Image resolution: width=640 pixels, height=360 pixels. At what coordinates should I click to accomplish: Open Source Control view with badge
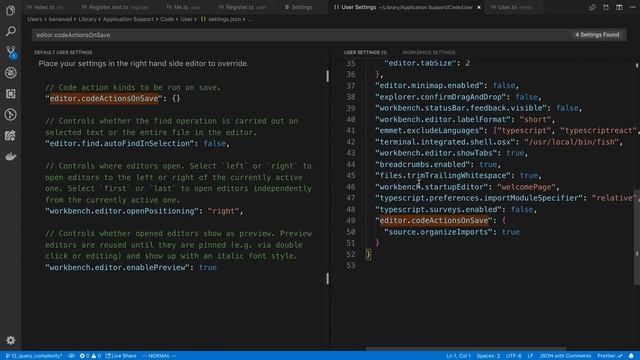coord(11,52)
